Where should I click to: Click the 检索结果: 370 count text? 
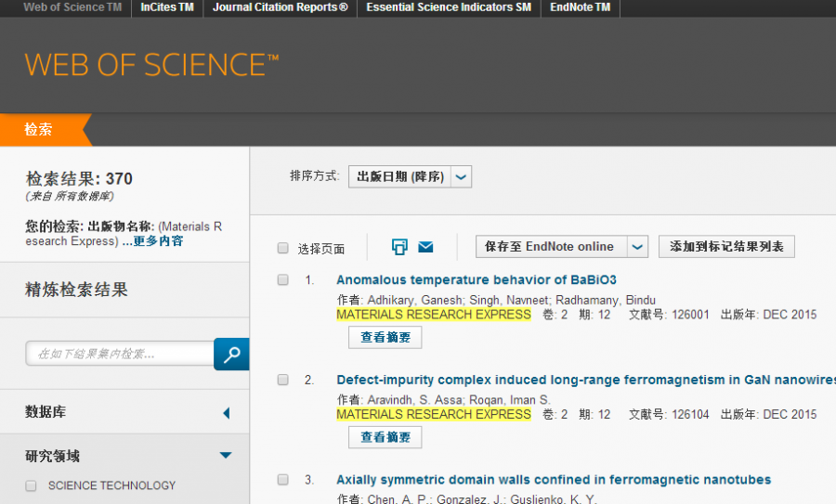(79, 178)
